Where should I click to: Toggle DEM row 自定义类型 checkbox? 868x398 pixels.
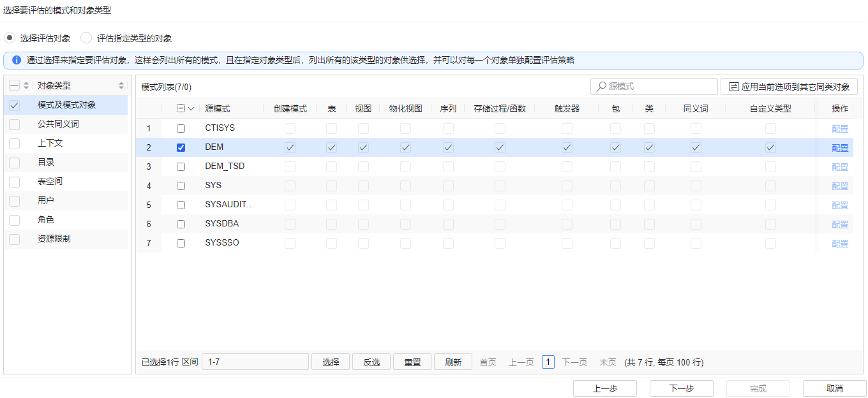click(770, 147)
